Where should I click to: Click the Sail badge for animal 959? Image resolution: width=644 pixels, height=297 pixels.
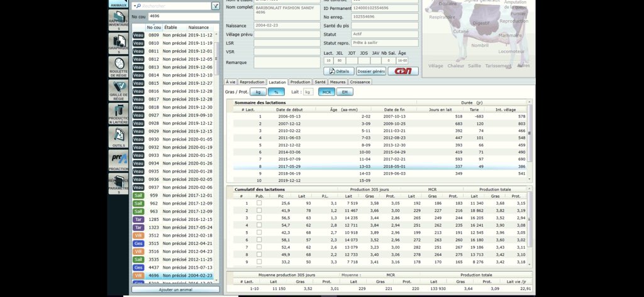(138, 195)
